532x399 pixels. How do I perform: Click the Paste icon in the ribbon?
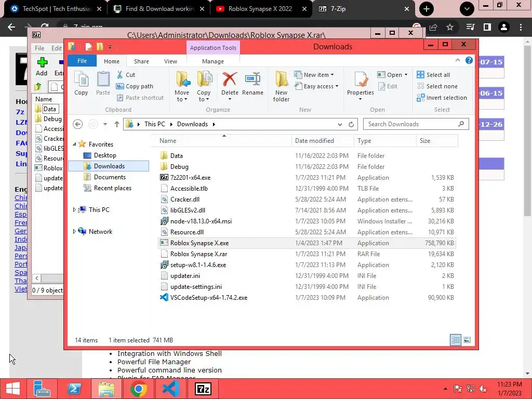pyautogui.click(x=103, y=84)
